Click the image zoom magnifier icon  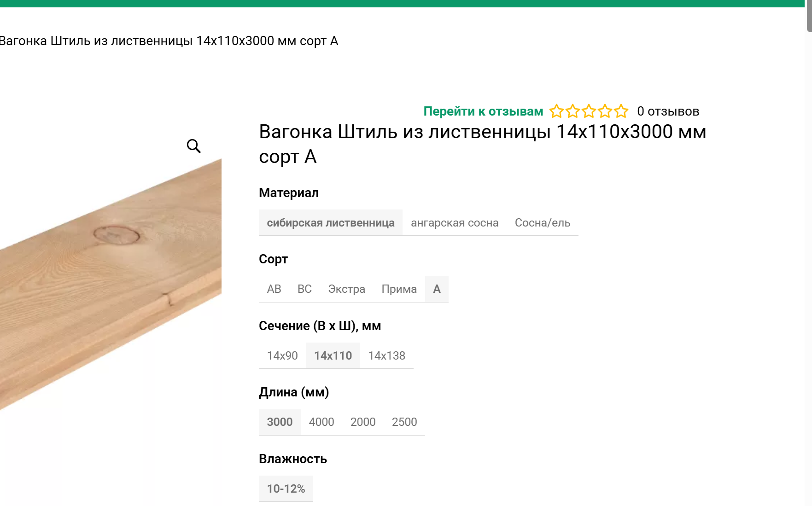[x=193, y=146]
